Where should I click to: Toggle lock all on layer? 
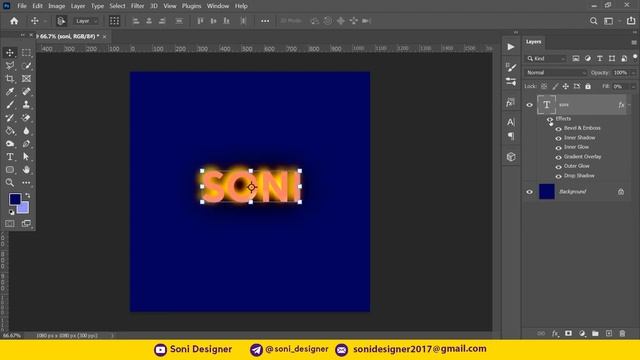pyautogui.click(x=588, y=87)
